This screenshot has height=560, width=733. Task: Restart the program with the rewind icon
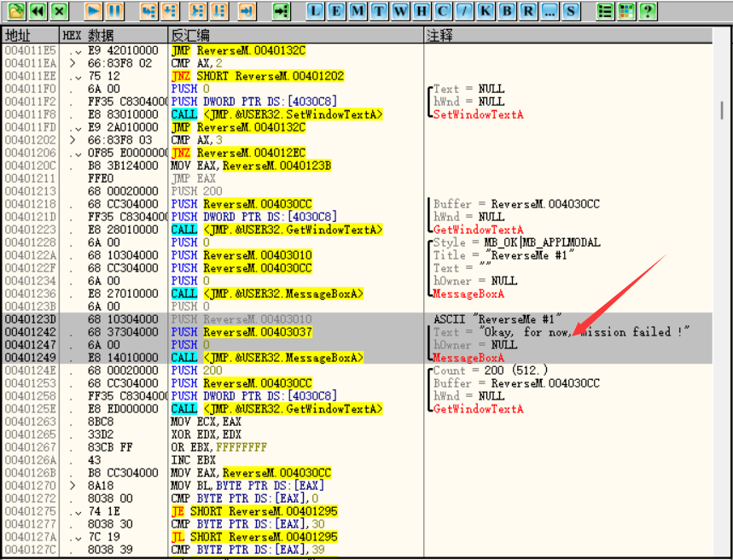(38, 11)
